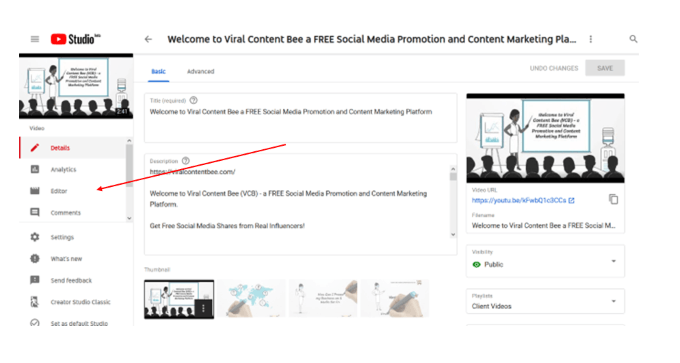680x363 pixels.
Task: Click the Send feedback icon
Action: click(x=35, y=280)
